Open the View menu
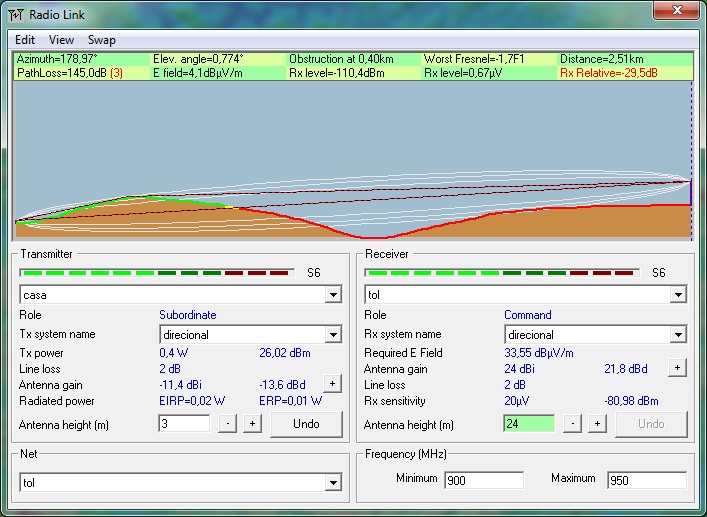The image size is (707, 517). coord(61,40)
